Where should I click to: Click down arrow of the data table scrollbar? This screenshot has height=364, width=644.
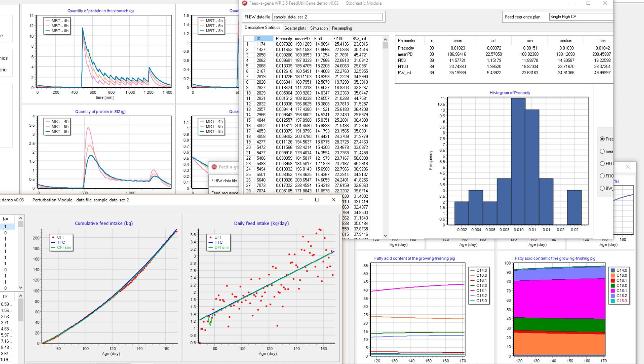(385, 236)
